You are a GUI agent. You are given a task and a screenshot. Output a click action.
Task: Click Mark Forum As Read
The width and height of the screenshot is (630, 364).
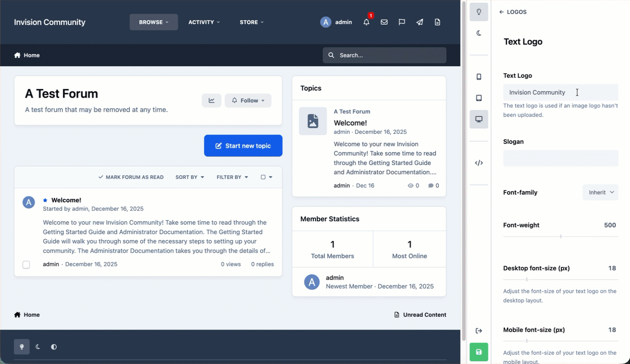pos(131,177)
